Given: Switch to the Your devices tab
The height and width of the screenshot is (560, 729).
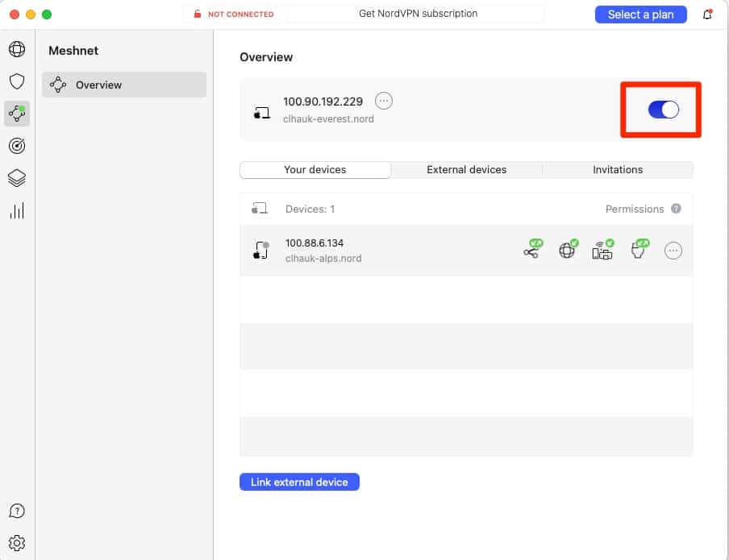Looking at the screenshot, I should [315, 170].
